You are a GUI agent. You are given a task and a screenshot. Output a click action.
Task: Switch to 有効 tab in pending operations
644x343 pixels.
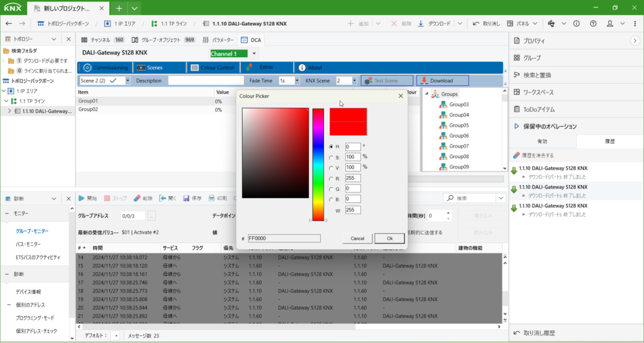[543, 141]
